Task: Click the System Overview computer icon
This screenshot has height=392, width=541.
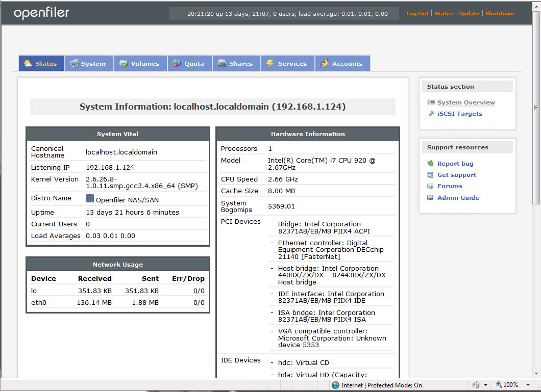Action: click(431, 102)
